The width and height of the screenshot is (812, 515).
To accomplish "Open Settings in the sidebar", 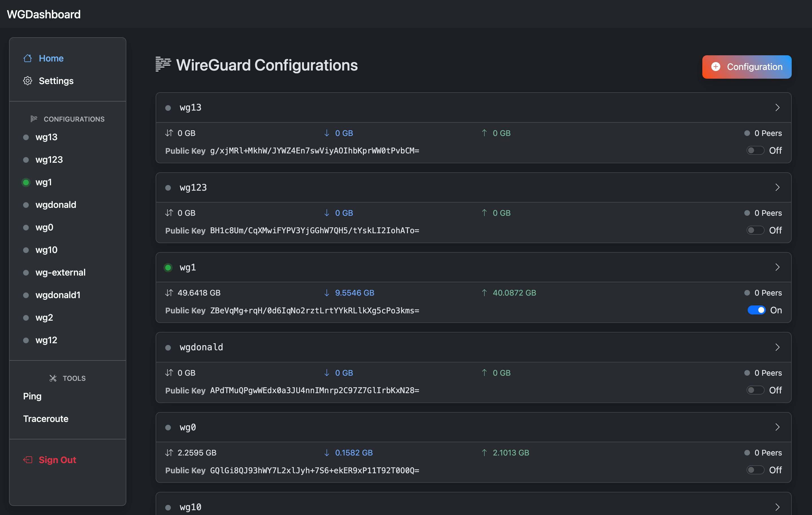I will [x=67, y=81].
